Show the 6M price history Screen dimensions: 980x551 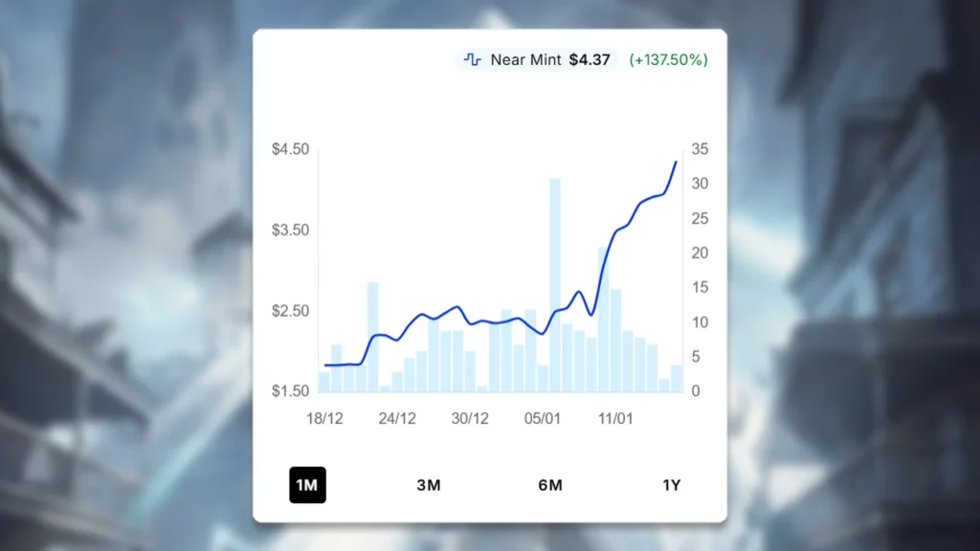(x=550, y=485)
